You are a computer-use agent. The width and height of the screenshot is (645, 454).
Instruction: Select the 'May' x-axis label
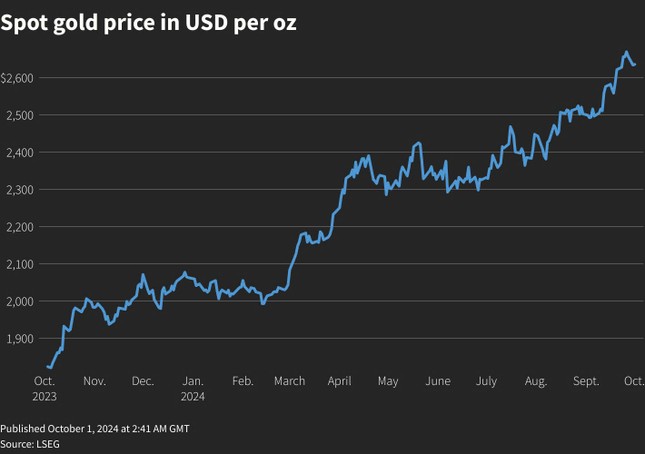tap(388, 381)
